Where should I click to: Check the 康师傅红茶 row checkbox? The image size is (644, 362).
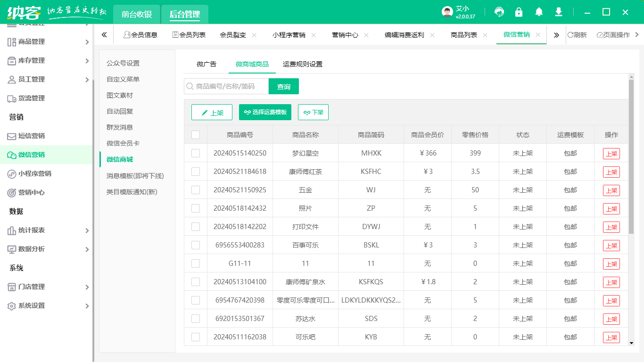click(196, 172)
